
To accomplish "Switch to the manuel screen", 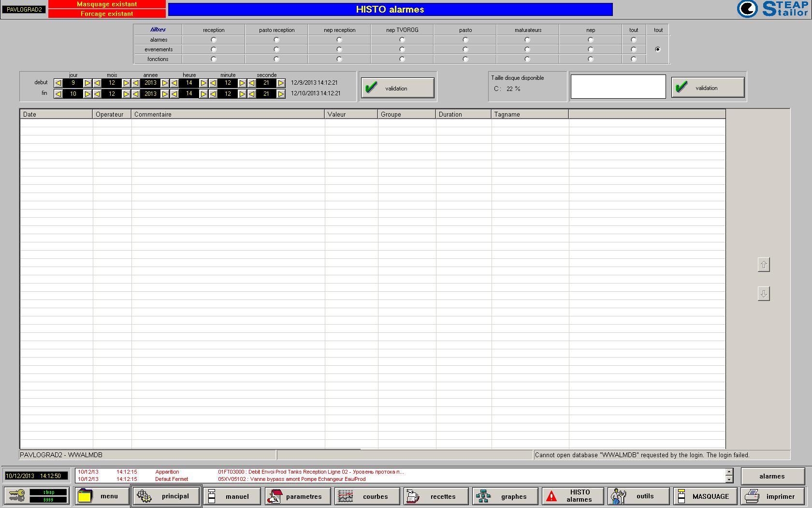I will [x=232, y=496].
